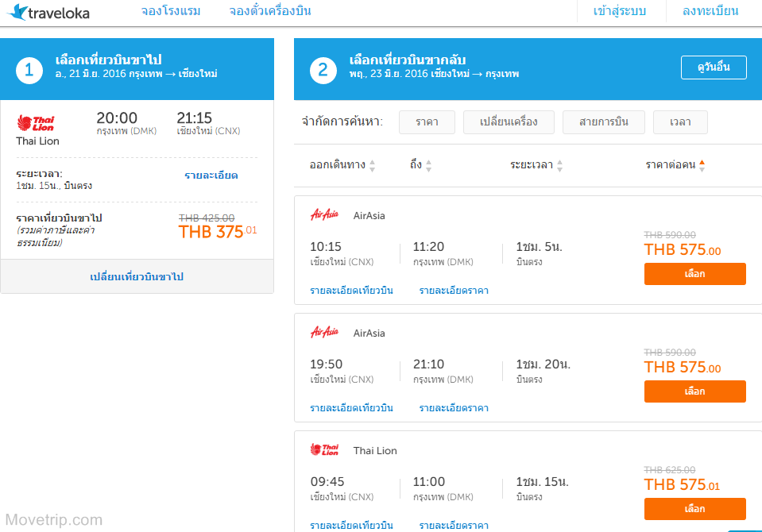Viewport: 762px width, 532px height.
Task: Click เปลี่ยนเที่ยวบินขาไป to change departure flight
Action: point(137,276)
